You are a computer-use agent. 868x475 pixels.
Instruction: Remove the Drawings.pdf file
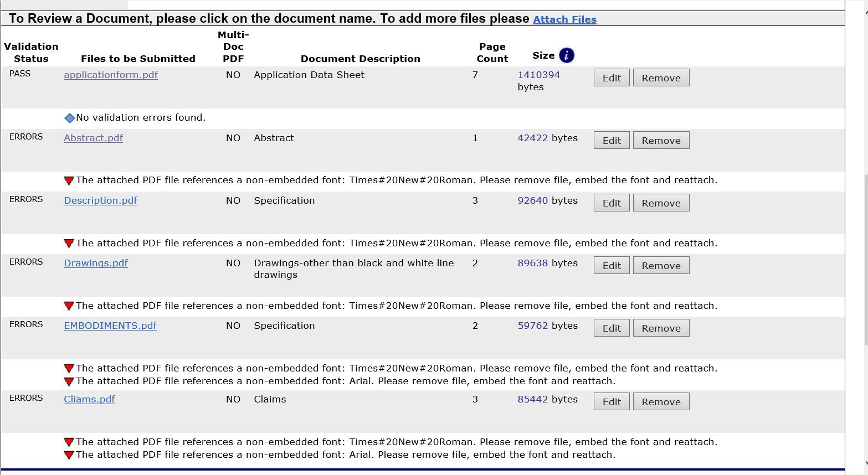click(661, 265)
